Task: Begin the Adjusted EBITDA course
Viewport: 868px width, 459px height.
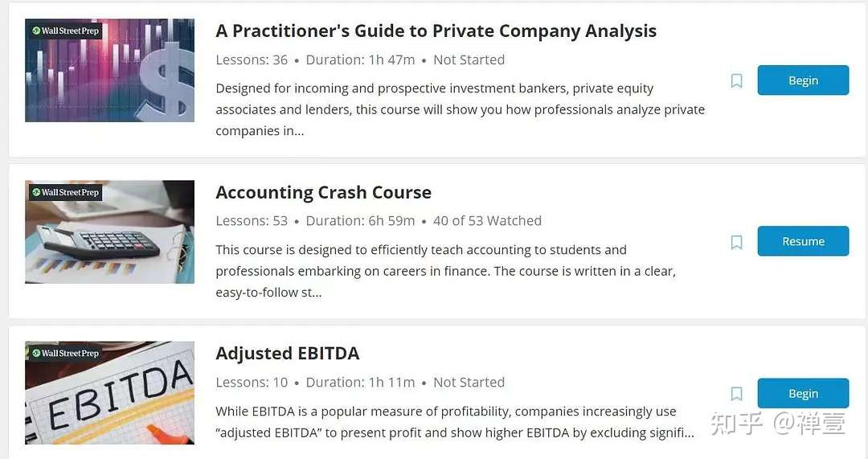Action: [803, 393]
